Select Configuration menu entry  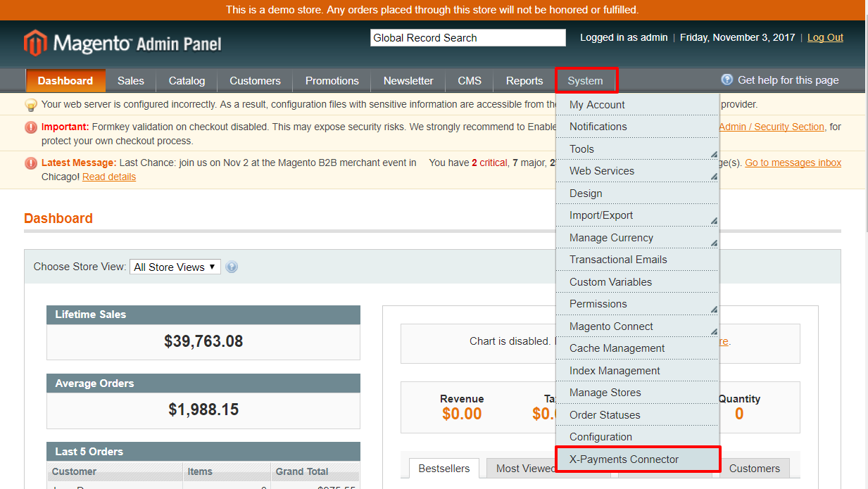tap(637, 437)
